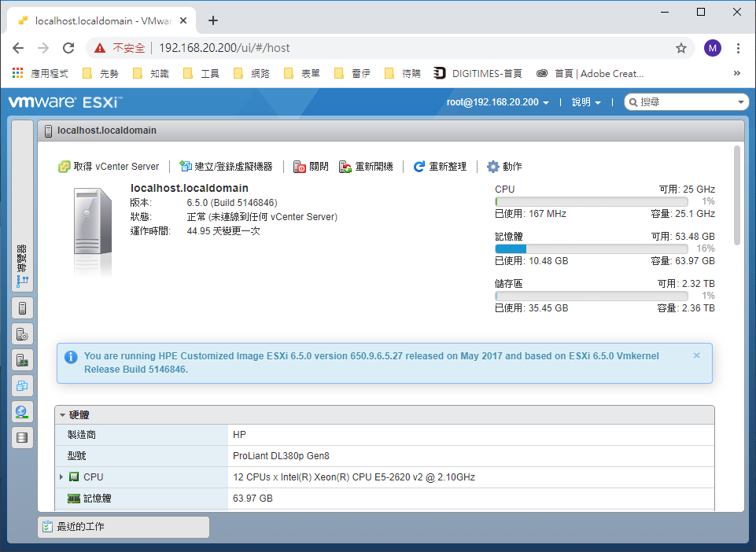The image size is (756, 552).
Task: Open the 應用程式 apps bookmark
Action: point(40,73)
